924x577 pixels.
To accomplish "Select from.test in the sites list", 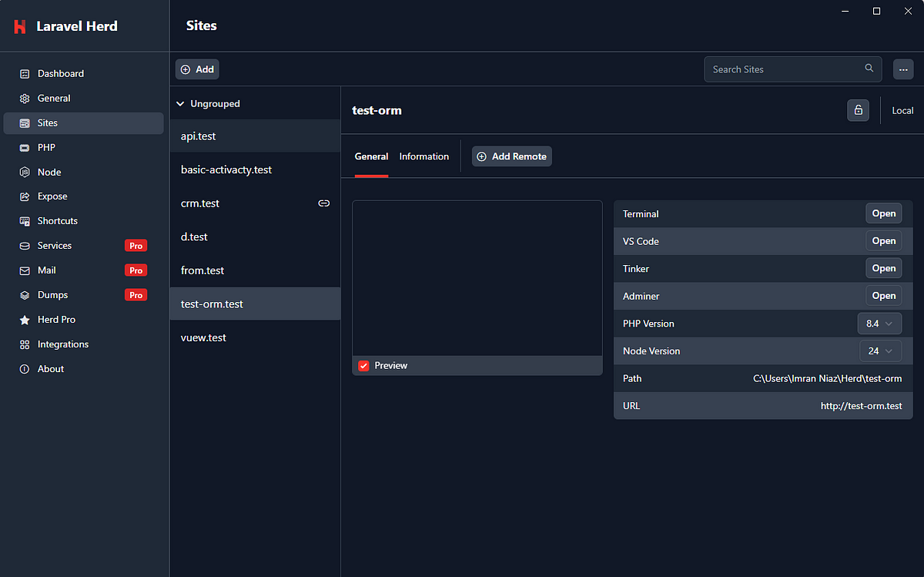I will [x=255, y=270].
